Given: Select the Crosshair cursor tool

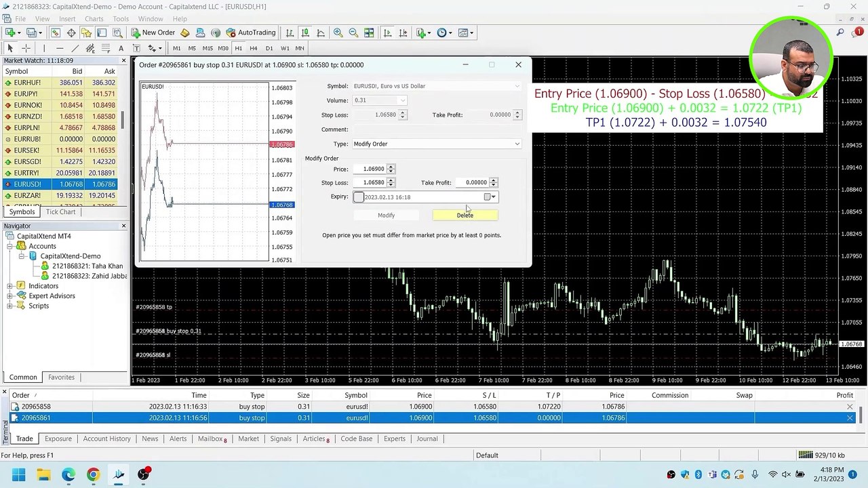Looking at the screenshot, I should click(26, 48).
